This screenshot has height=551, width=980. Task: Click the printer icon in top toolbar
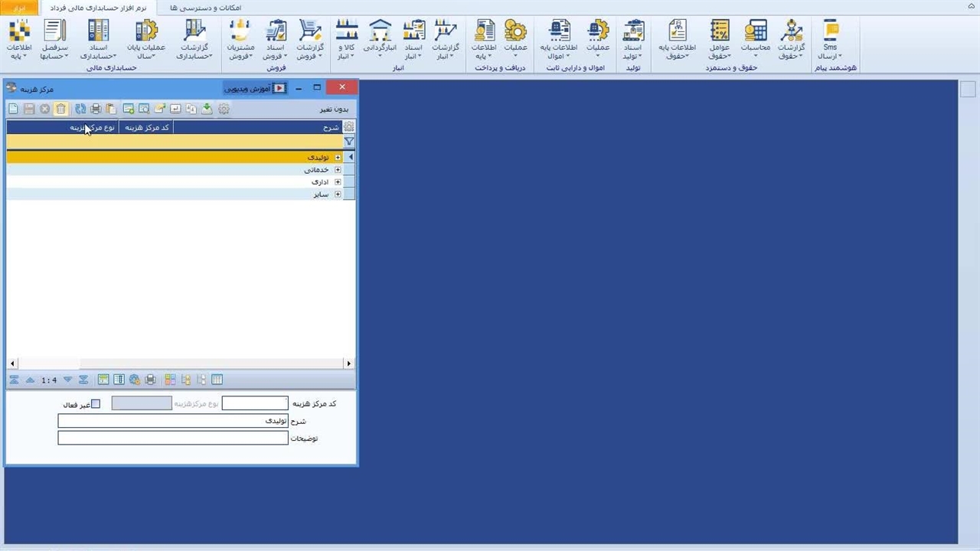coord(96,109)
